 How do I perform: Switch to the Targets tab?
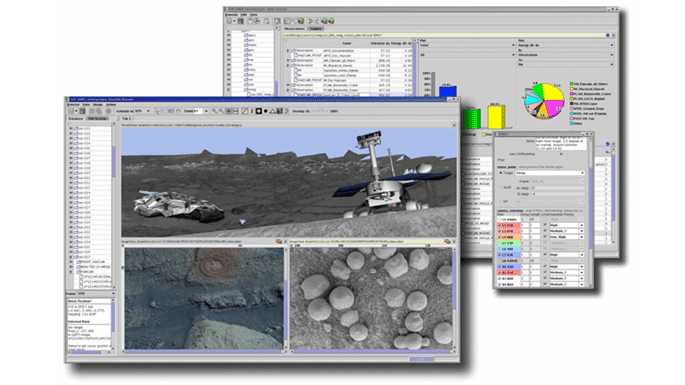[315, 28]
